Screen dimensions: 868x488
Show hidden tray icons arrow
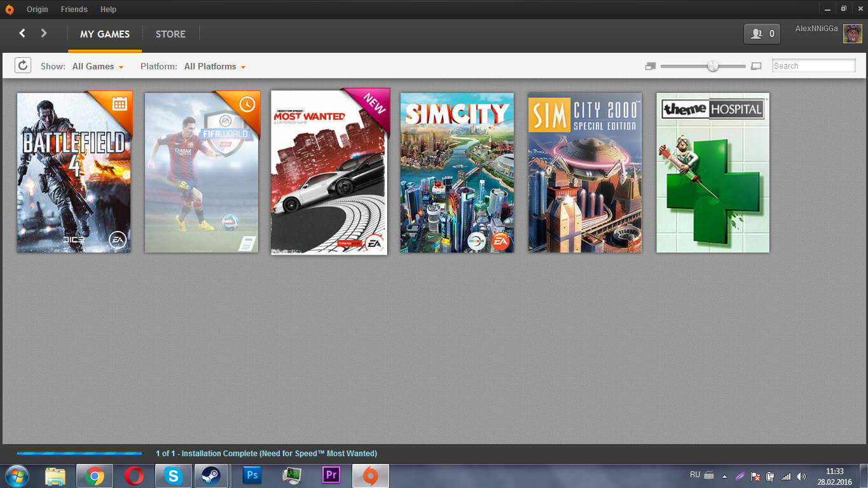point(724,476)
